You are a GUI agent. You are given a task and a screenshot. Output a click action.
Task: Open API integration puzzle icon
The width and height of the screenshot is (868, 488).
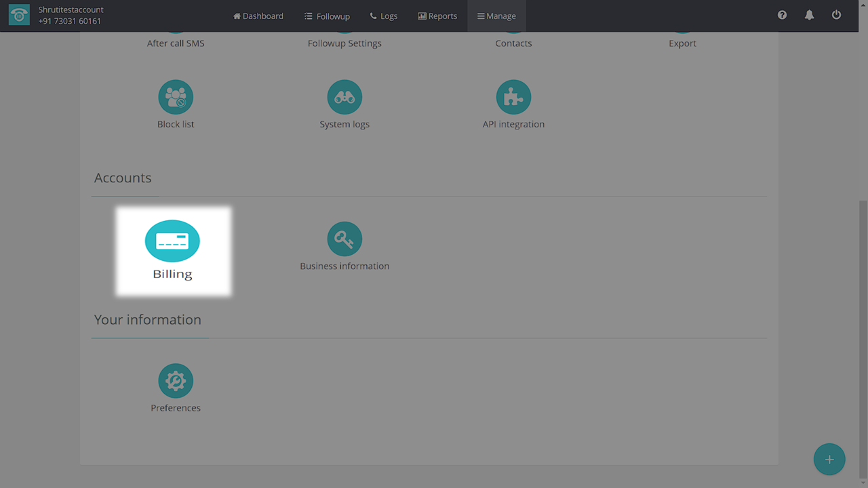point(513,98)
